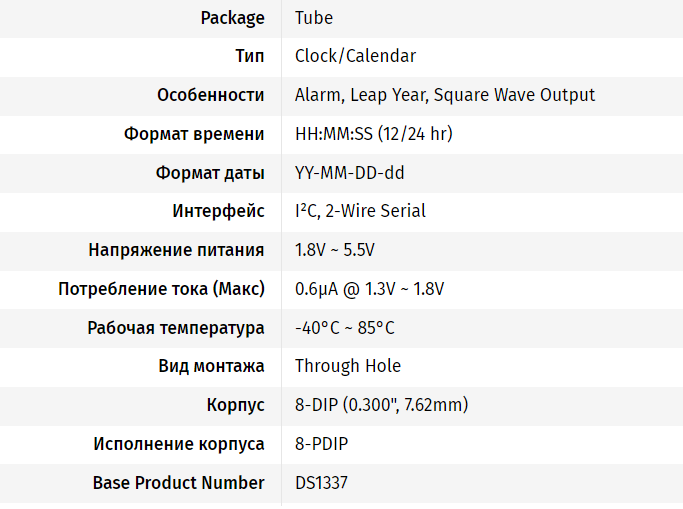Select the Напряжение питания label
Viewport: 683px width, 509px height.
coord(176,250)
